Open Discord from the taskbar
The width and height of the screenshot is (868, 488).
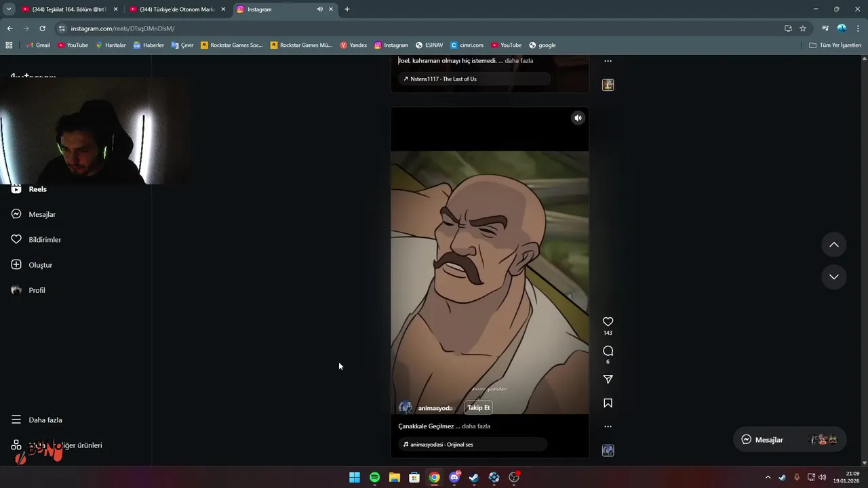[x=454, y=477]
